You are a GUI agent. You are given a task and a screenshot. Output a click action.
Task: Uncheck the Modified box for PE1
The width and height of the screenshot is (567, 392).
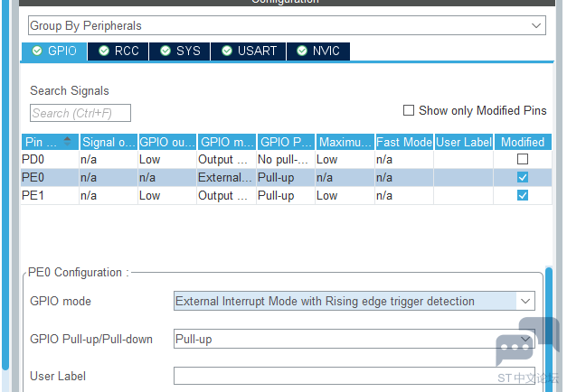(x=522, y=195)
